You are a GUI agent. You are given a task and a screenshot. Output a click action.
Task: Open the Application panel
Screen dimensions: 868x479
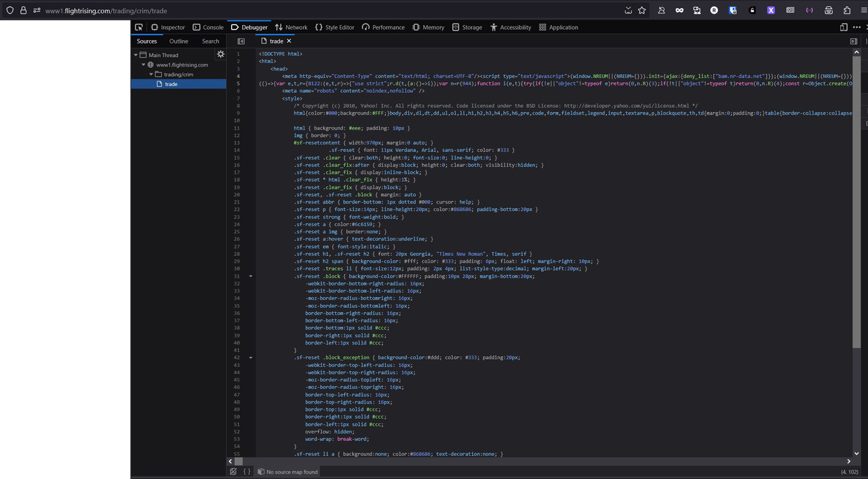pyautogui.click(x=558, y=27)
